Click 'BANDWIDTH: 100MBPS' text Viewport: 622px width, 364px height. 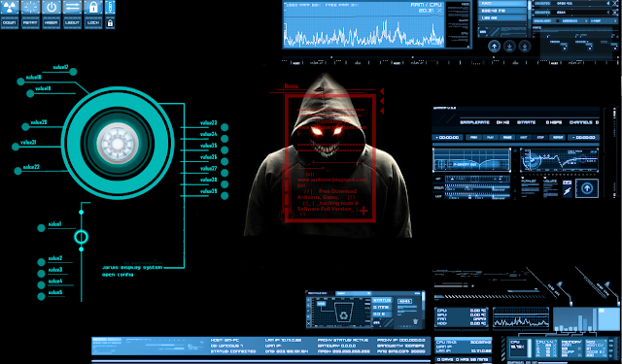(x=401, y=346)
